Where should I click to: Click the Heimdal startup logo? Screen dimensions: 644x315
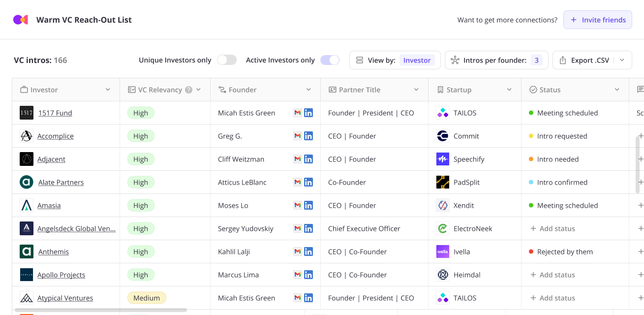pyautogui.click(x=443, y=275)
